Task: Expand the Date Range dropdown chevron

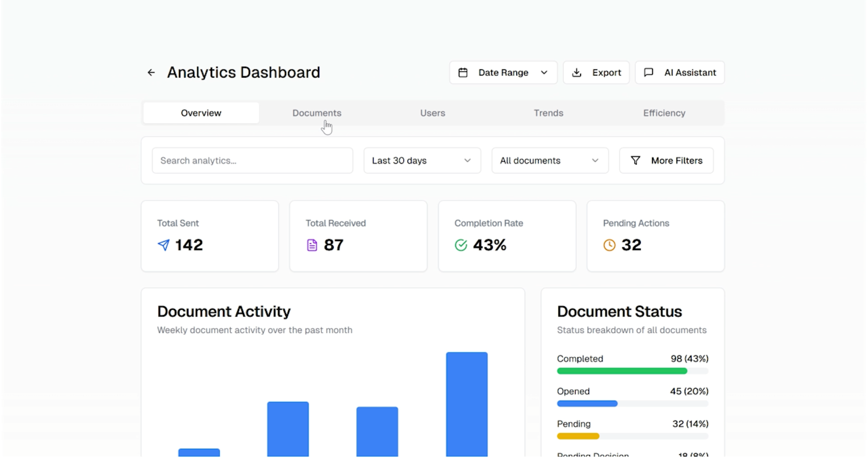Action: 544,72
